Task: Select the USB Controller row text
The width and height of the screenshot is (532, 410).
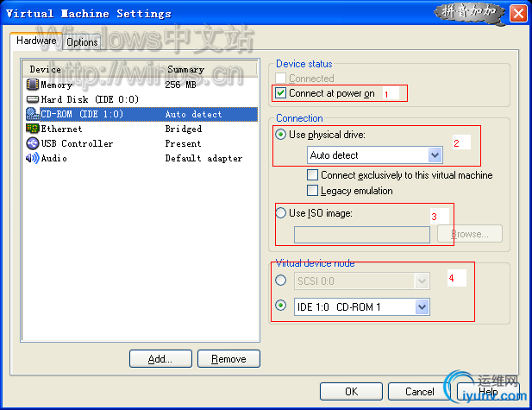Action: 77,143
